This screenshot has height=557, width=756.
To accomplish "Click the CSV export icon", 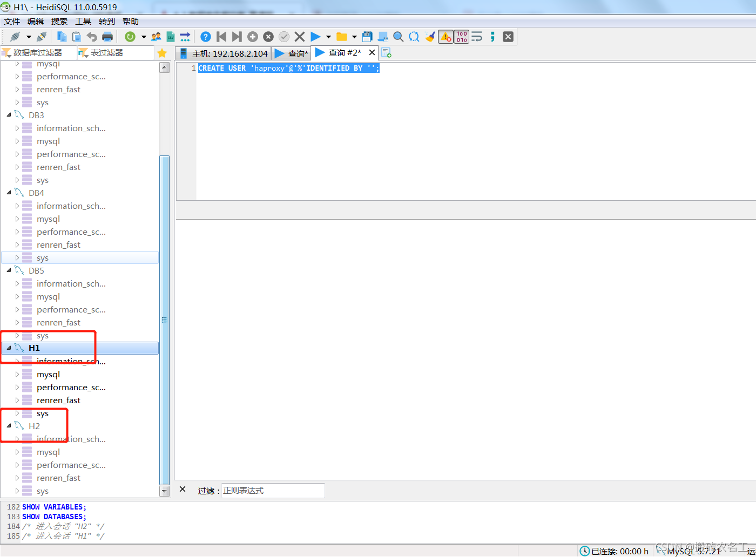I will [171, 37].
